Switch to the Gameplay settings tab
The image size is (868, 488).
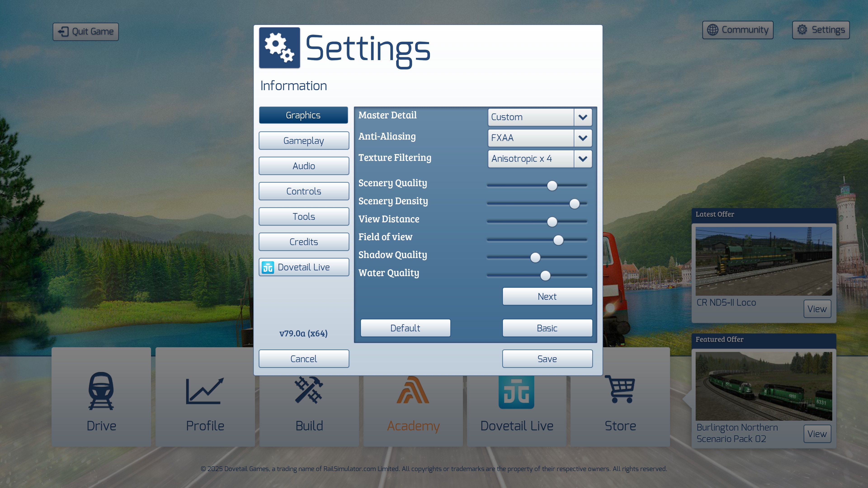click(304, 141)
